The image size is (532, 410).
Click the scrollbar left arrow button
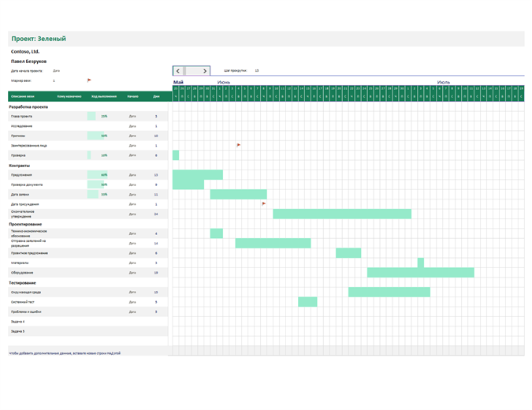pos(178,71)
